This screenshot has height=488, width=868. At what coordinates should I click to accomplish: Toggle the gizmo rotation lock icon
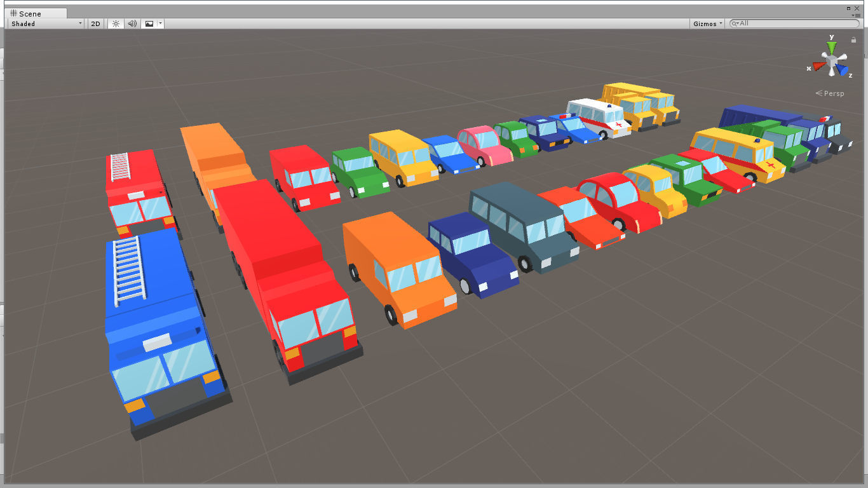click(x=853, y=40)
